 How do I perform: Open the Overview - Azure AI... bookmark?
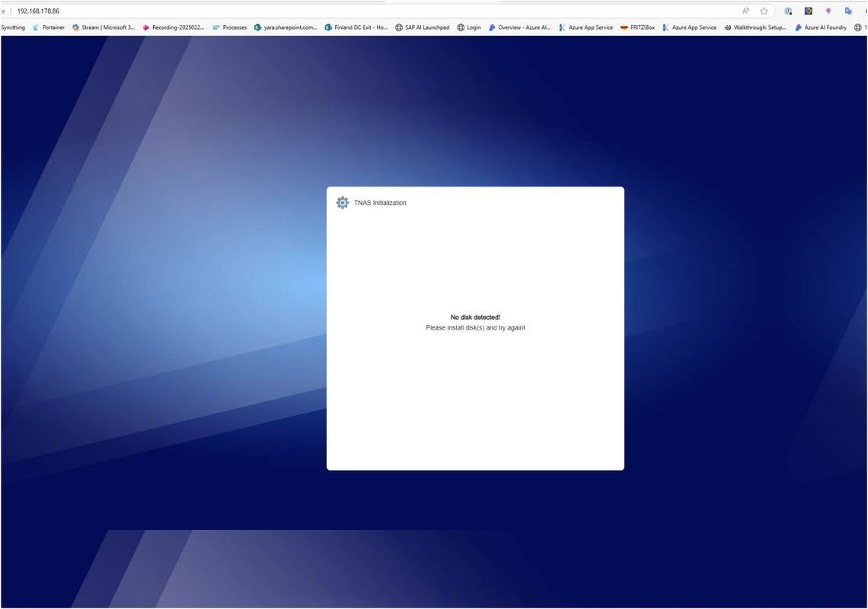pyautogui.click(x=519, y=27)
